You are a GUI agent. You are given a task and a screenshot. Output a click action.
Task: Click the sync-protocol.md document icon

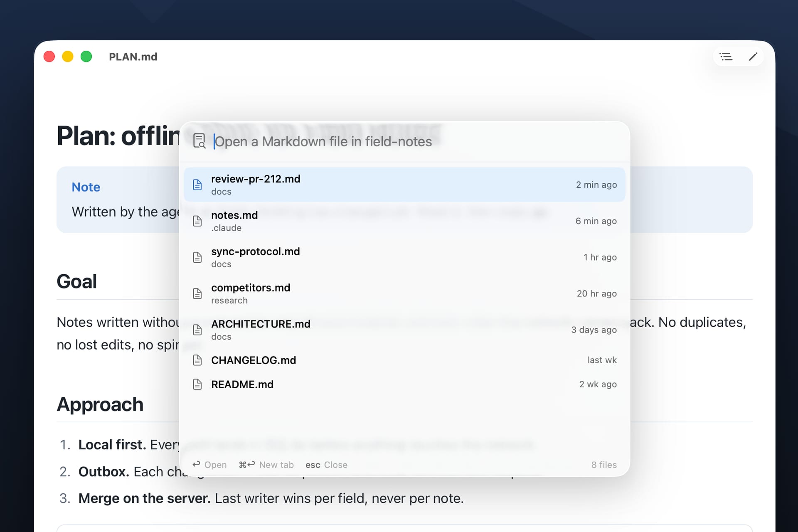pos(197,257)
